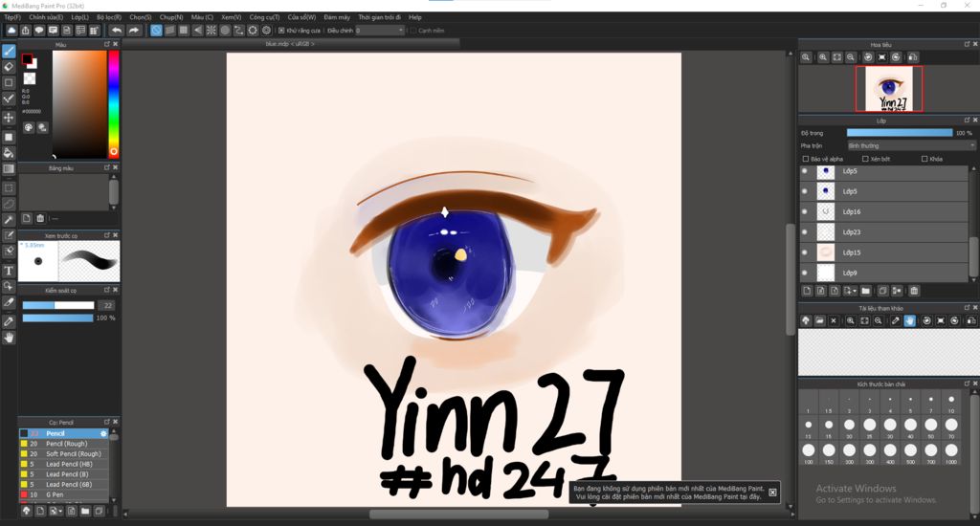980x526 pixels.
Task: Click the cloud save icon in toolbar
Action: [11, 30]
